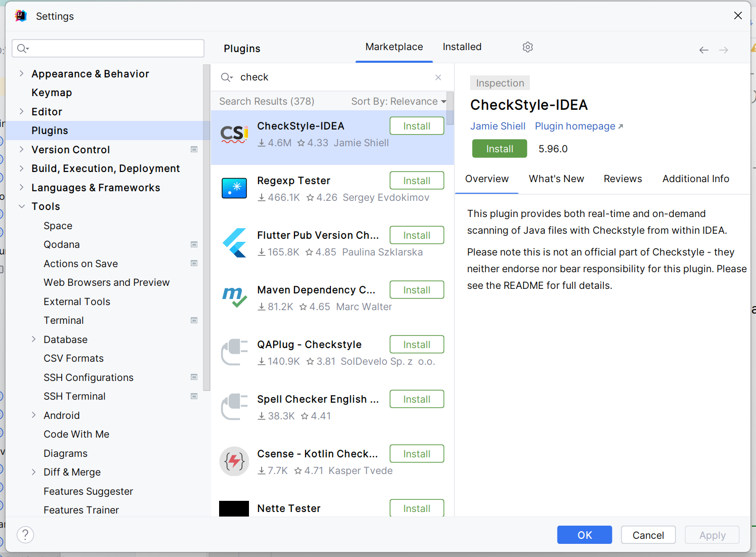Viewport: 756px width, 557px height.
Task: Click the Maven Dependency Checker icon
Action: point(234,297)
